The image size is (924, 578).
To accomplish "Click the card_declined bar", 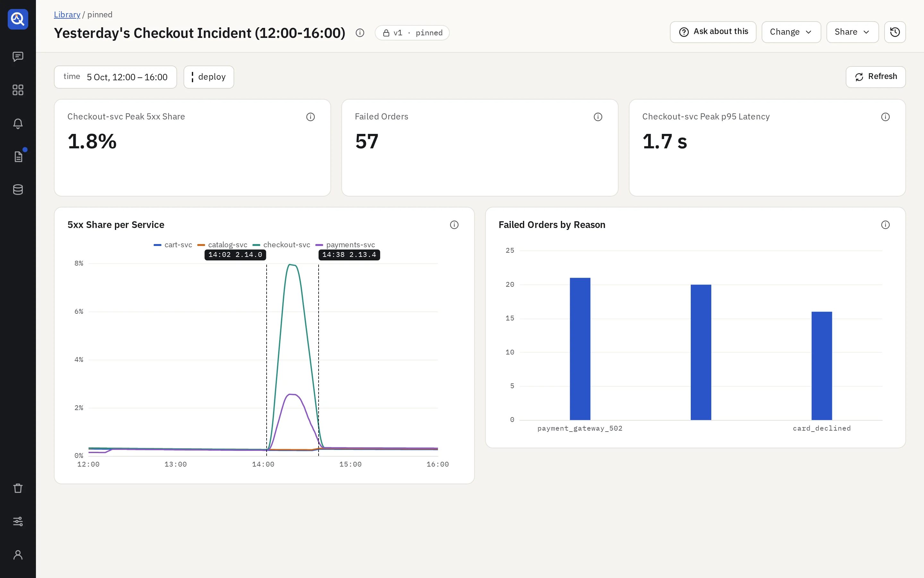I will (x=822, y=366).
